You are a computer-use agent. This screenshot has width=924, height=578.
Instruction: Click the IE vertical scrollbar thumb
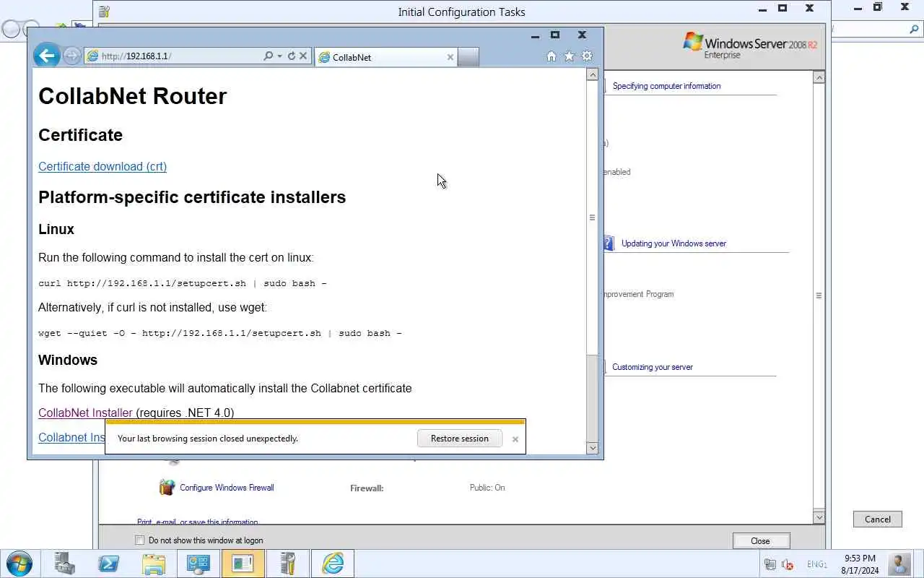click(x=593, y=217)
